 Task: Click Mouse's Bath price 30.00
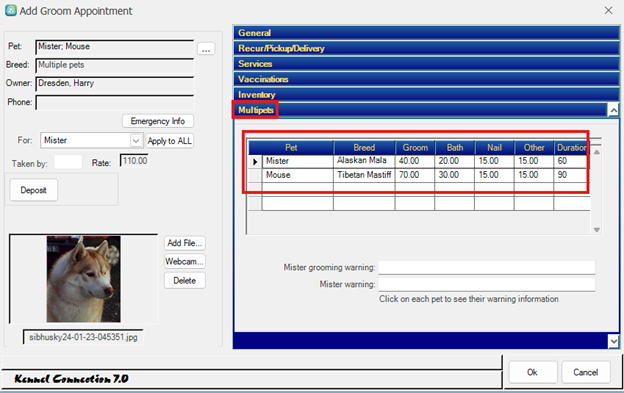(454, 175)
